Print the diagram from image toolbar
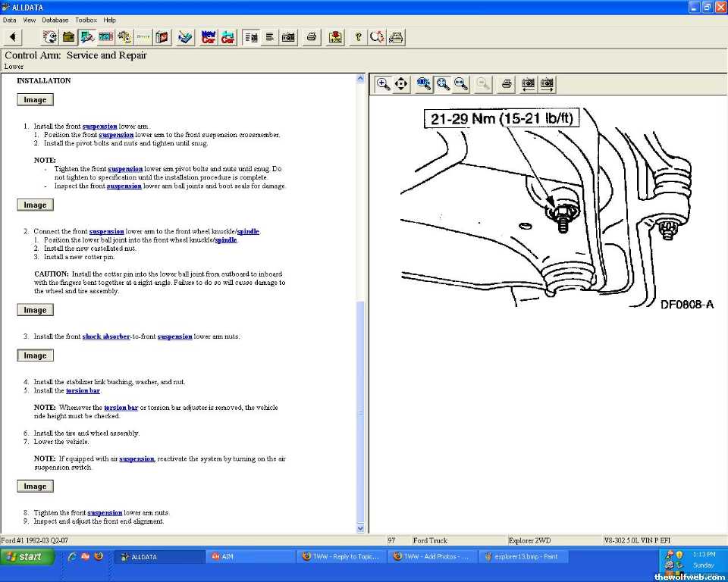The height and width of the screenshot is (582, 728). click(x=507, y=84)
